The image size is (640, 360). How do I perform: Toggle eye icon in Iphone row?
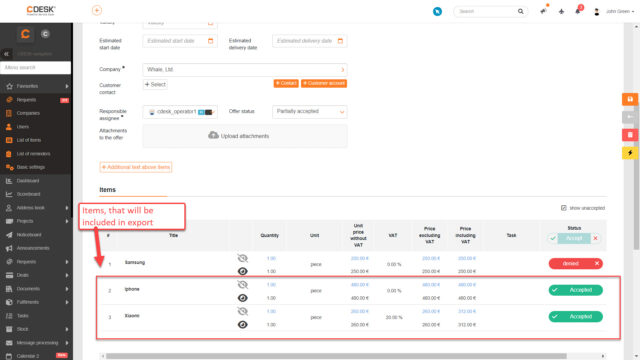pos(242,298)
